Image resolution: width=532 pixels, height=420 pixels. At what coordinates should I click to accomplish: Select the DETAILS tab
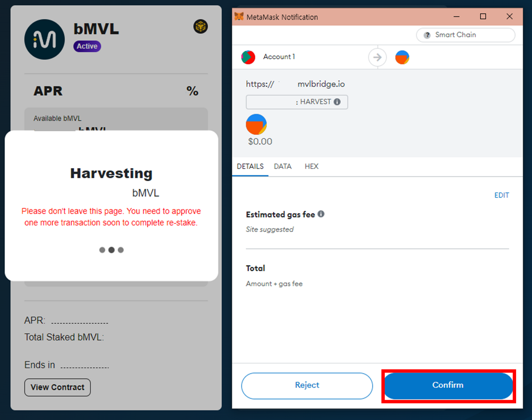250,166
